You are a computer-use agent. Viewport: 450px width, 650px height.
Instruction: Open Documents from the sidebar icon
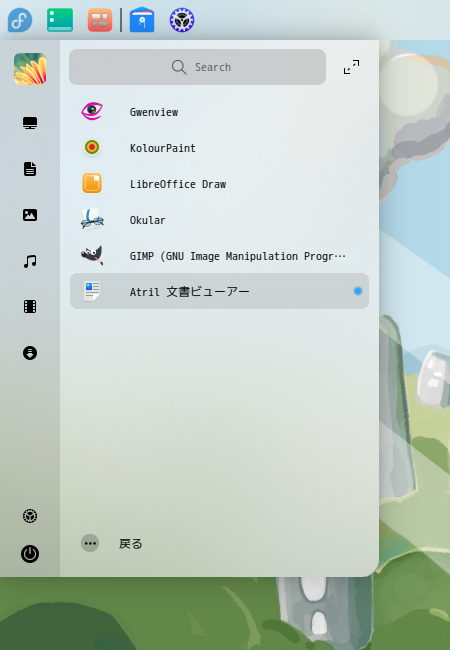pyautogui.click(x=30, y=169)
